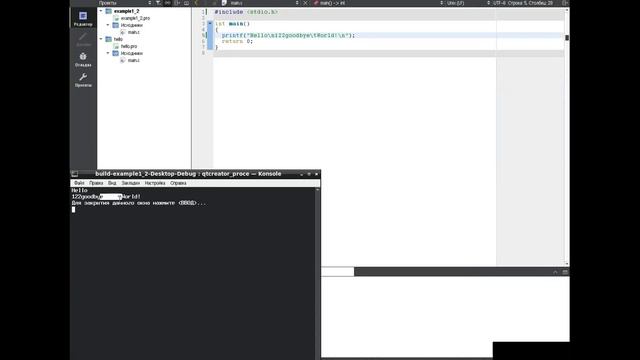
Task: Open Правка menu in Konsole
Action: [96, 183]
